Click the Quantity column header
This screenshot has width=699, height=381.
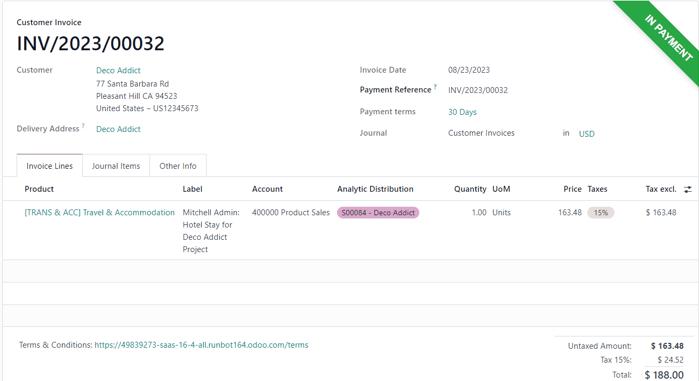click(x=470, y=189)
